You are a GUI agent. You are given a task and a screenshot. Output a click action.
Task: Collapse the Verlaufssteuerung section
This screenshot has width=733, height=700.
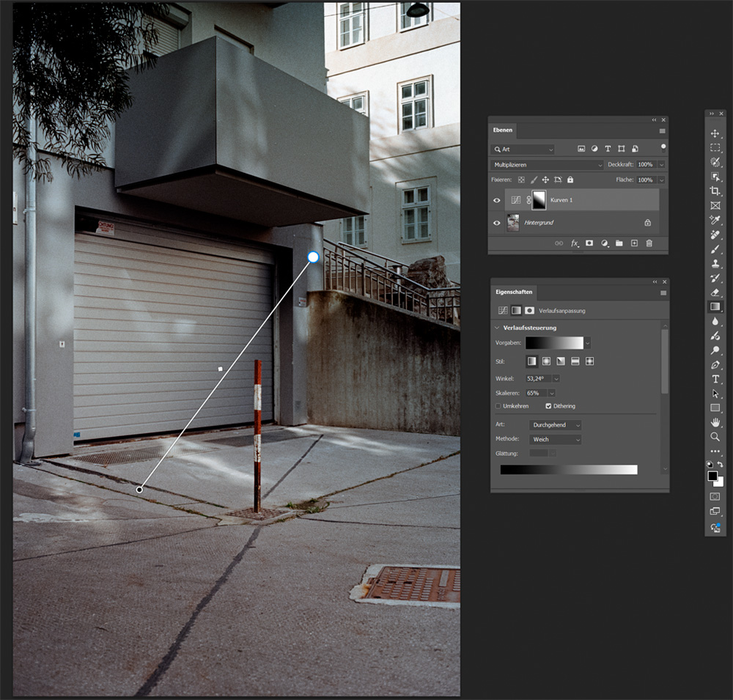tap(497, 328)
